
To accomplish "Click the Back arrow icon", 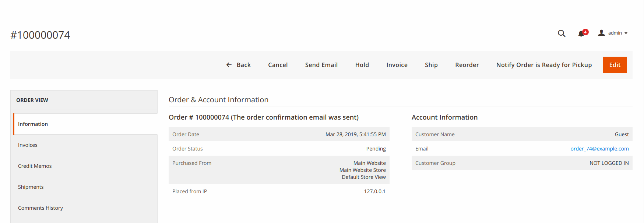I will (229, 65).
